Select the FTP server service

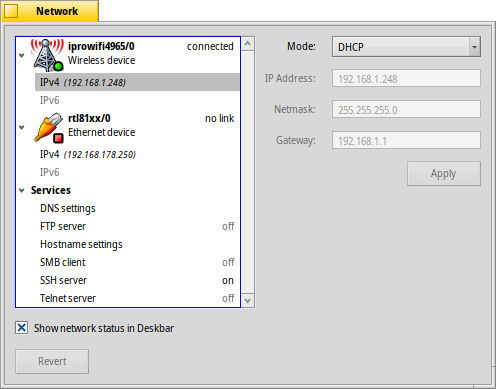tap(137, 226)
